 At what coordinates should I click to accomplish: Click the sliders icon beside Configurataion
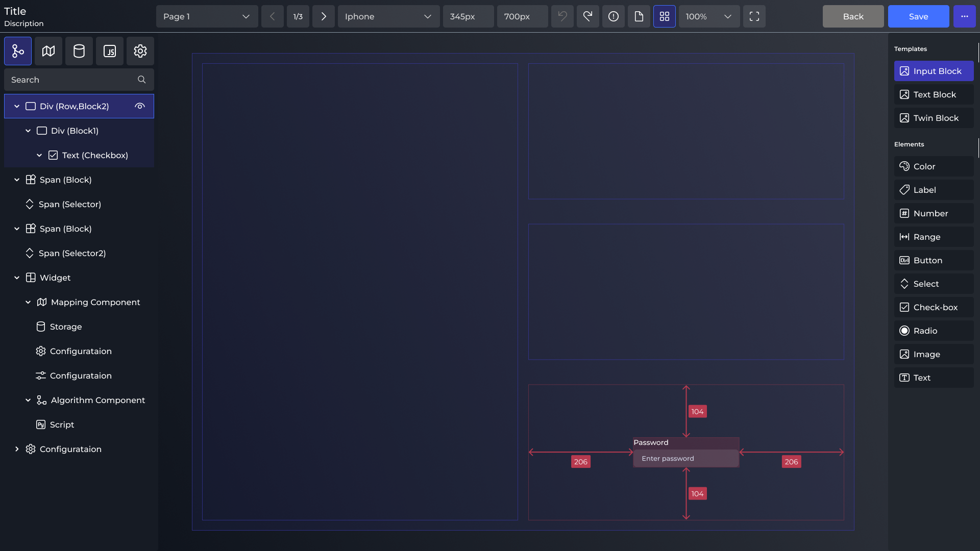41,375
